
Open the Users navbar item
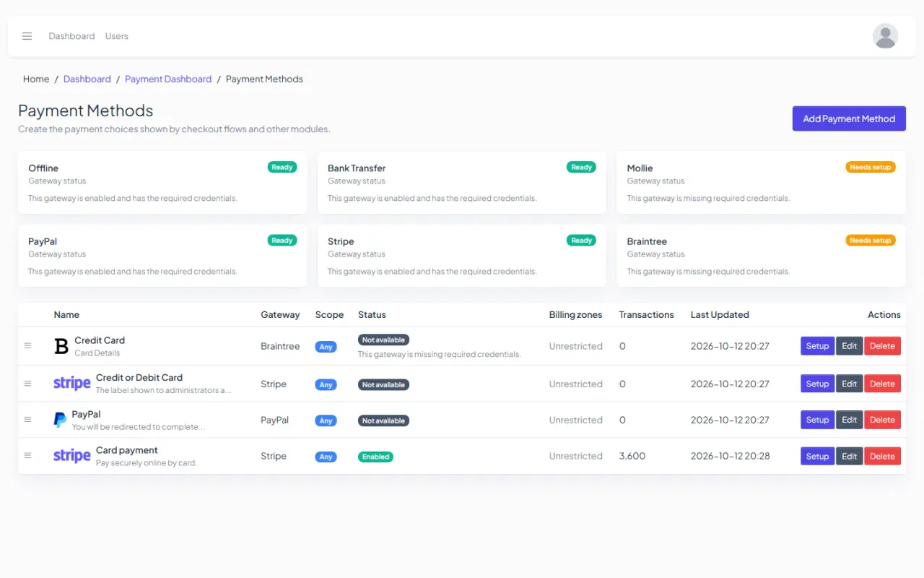coord(117,36)
